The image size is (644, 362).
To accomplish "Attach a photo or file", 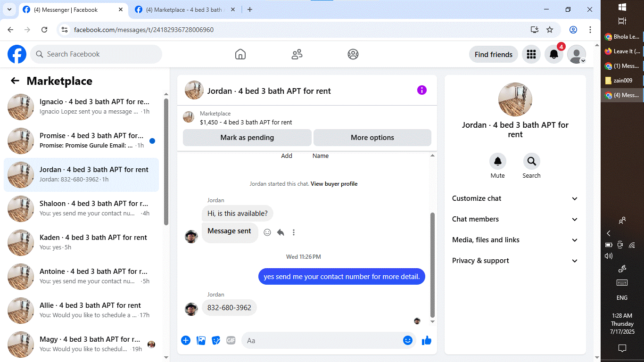I will point(201,340).
